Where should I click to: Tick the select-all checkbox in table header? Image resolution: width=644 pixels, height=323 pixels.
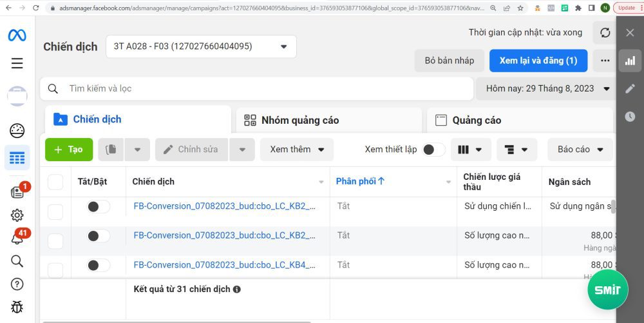[55, 182]
